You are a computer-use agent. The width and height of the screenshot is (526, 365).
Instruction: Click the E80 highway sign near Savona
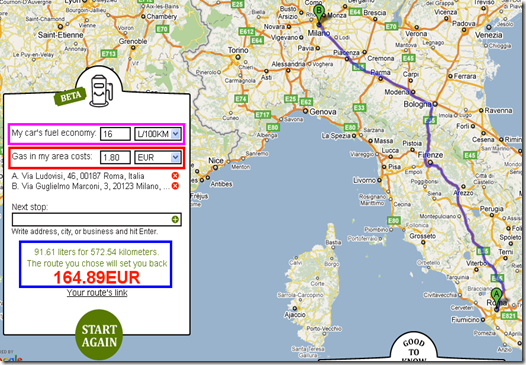(x=273, y=127)
